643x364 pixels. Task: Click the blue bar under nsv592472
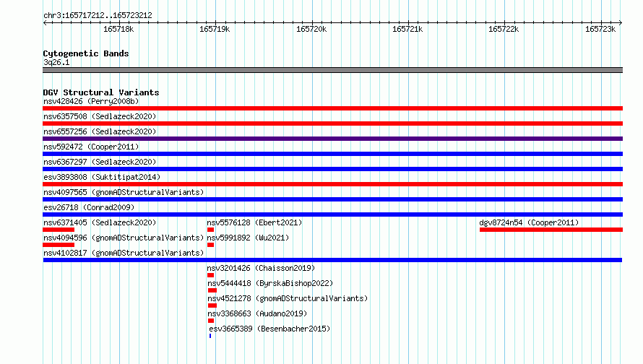point(332,154)
